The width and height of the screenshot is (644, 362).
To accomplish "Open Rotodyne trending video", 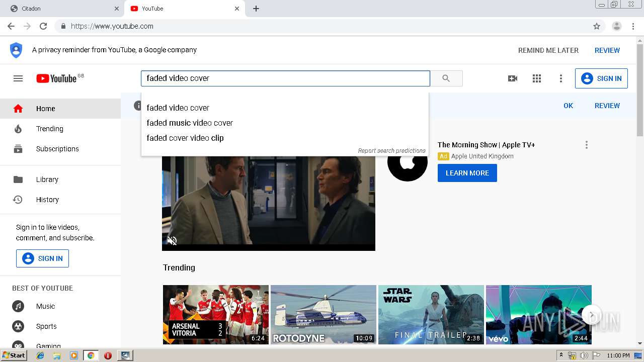I will pyautogui.click(x=324, y=315).
